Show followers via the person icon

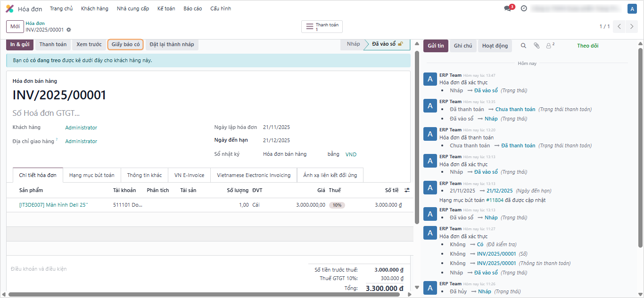pos(549,46)
